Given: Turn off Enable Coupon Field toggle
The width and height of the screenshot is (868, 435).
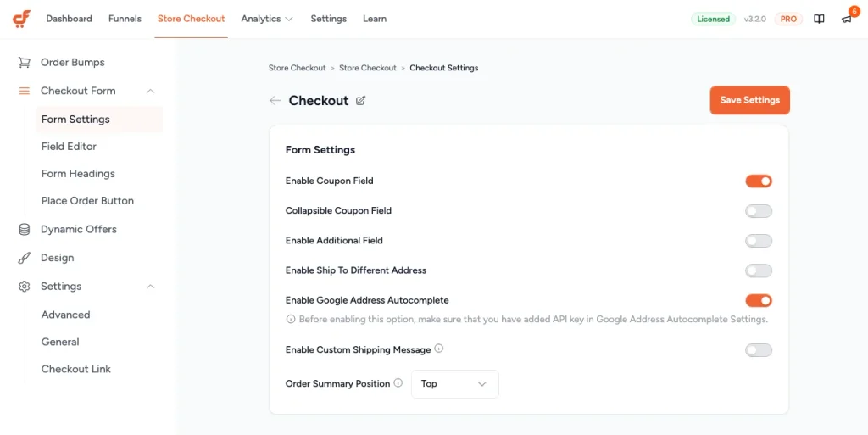Looking at the screenshot, I should (759, 181).
